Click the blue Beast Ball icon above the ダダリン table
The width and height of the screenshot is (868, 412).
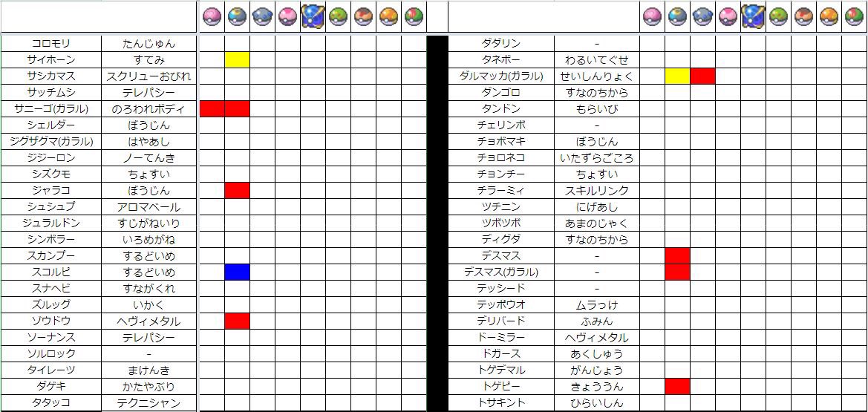click(x=753, y=17)
